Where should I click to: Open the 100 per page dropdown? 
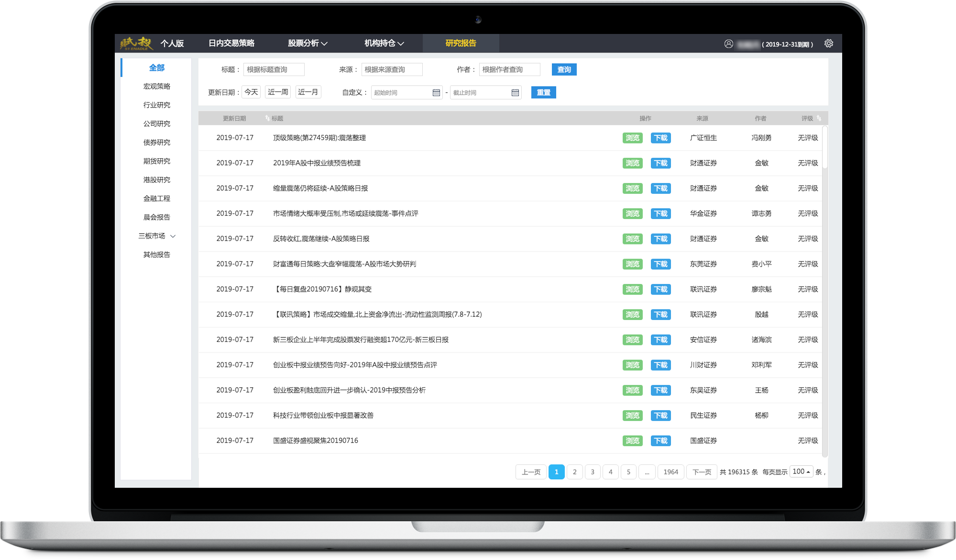(x=801, y=472)
